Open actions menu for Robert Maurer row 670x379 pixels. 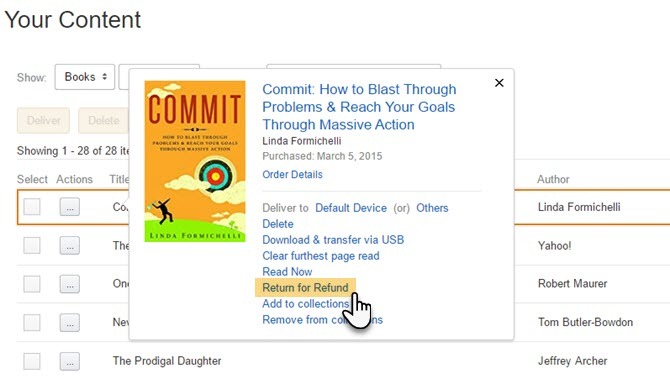(x=70, y=284)
